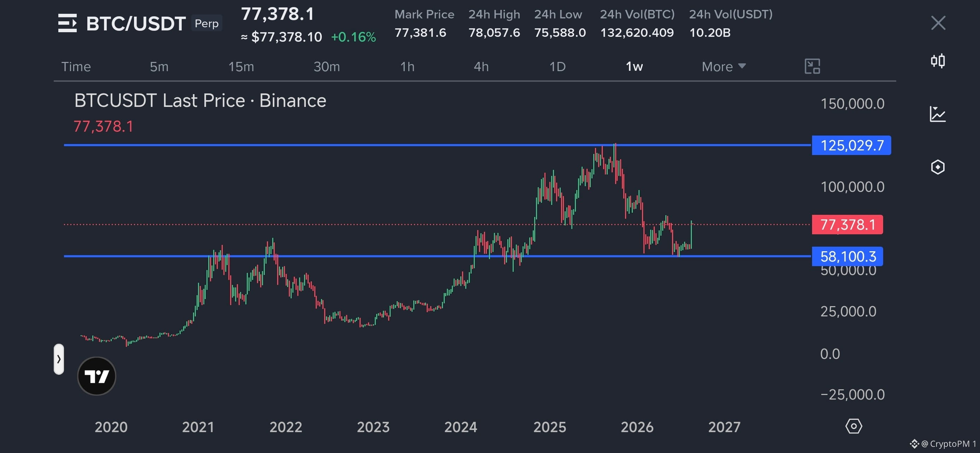Select the Time chart tab
The width and height of the screenshot is (980, 453).
pyautogui.click(x=76, y=67)
